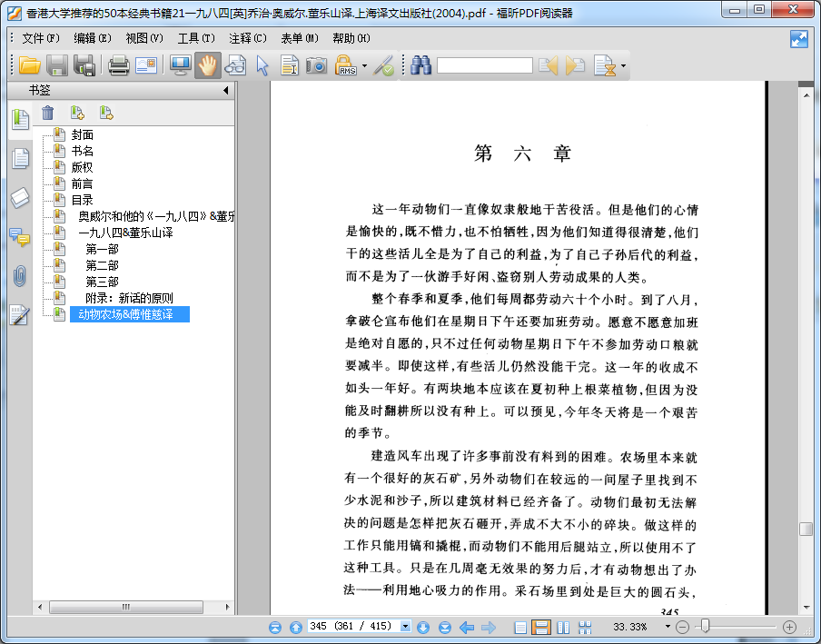821x644 pixels.
Task: Open a file with the folder icon
Action: 30,66
